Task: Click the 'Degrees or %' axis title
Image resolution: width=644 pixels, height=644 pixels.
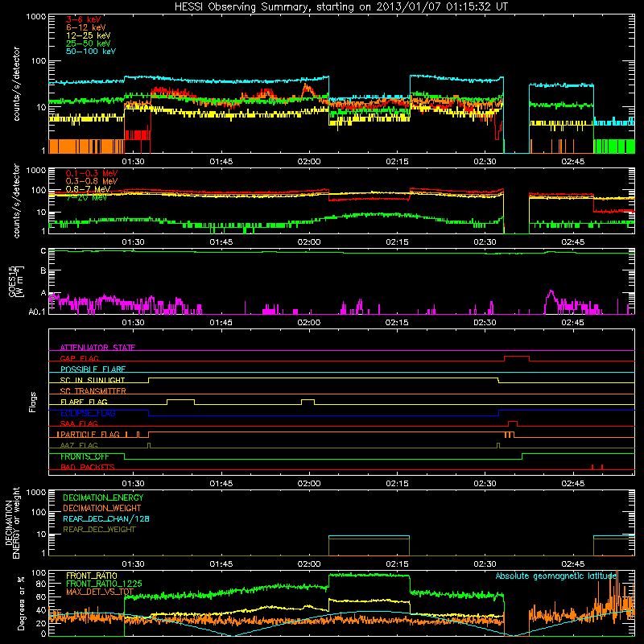Action: pyautogui.click(x=21, y=604)
